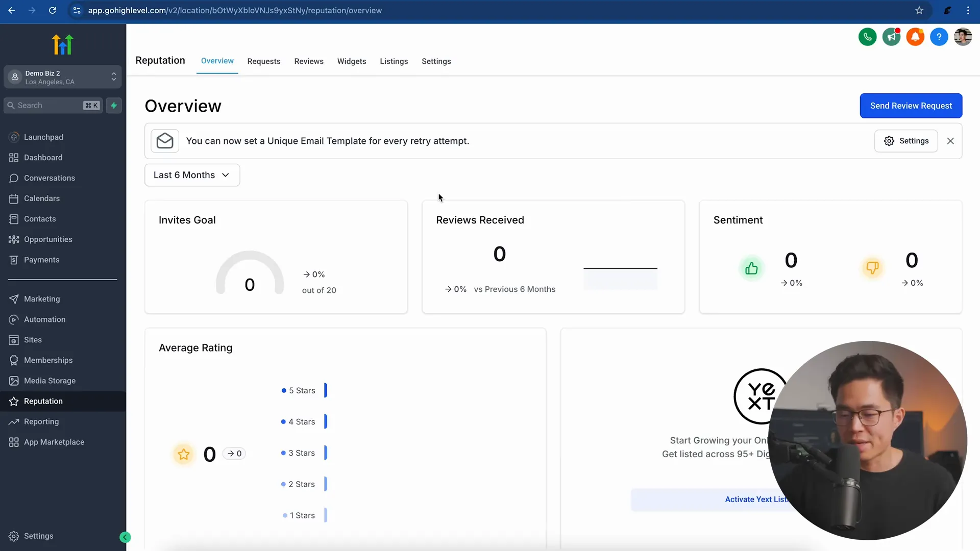Click the 5 Stars rating bar
980x551 pixels.
point(326,390)
